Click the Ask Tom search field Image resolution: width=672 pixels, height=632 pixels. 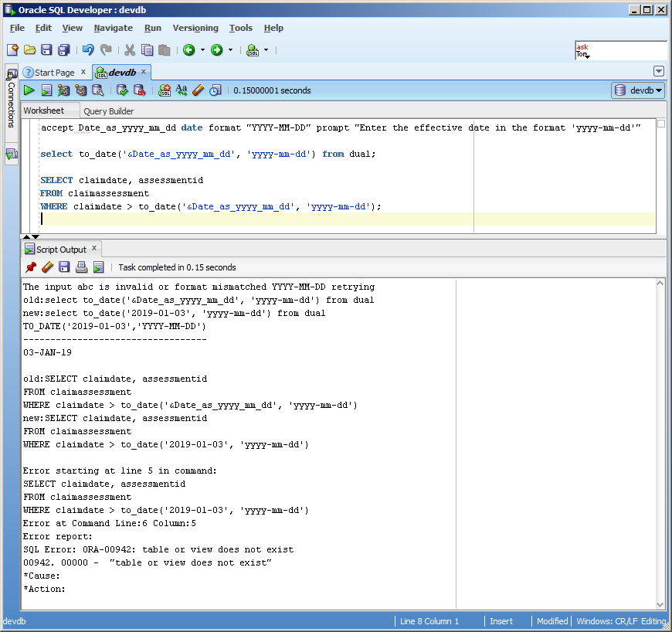(624, 51)
